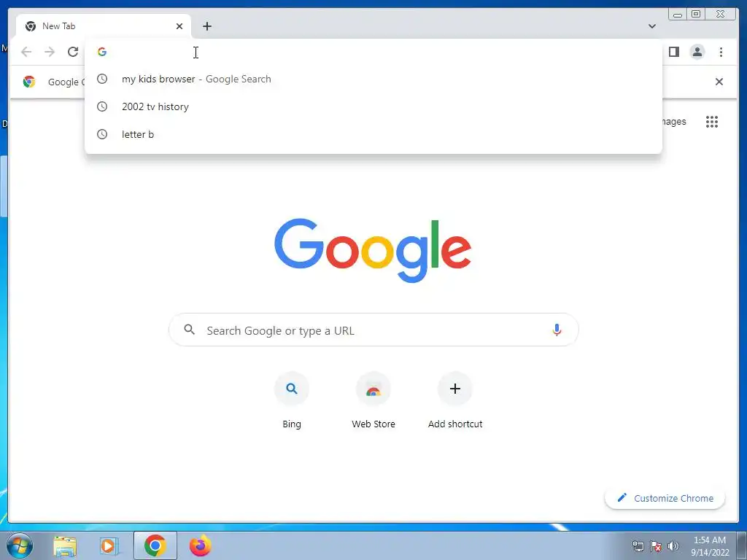This screenshot has height=560, width=747.
Task: Open Windows Explorer from taskbar
Action: (x=65, y=545)
